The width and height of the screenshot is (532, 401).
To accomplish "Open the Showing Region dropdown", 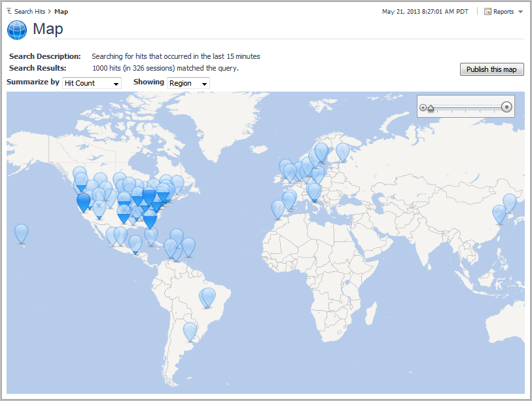I will (188, 83).
